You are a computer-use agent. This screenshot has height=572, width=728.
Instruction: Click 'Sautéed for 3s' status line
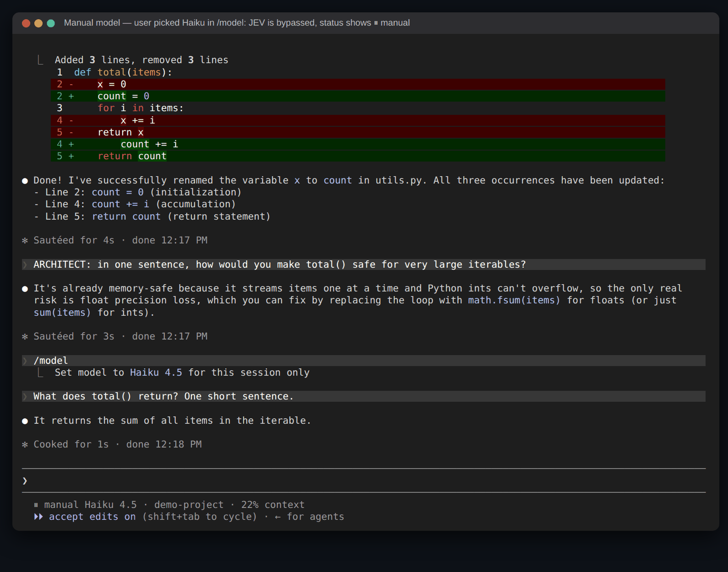pos(120,336)
